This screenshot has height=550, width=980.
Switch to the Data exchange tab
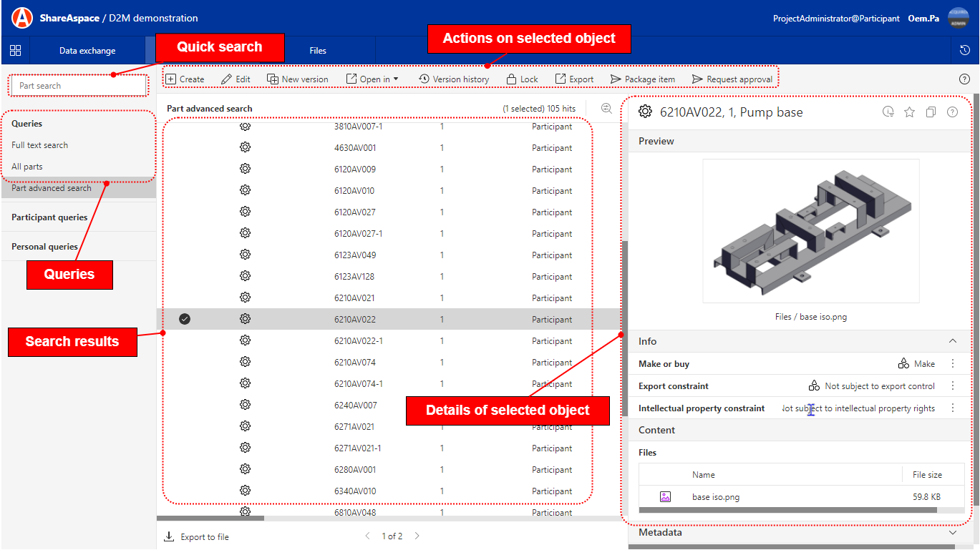(86, 51)
